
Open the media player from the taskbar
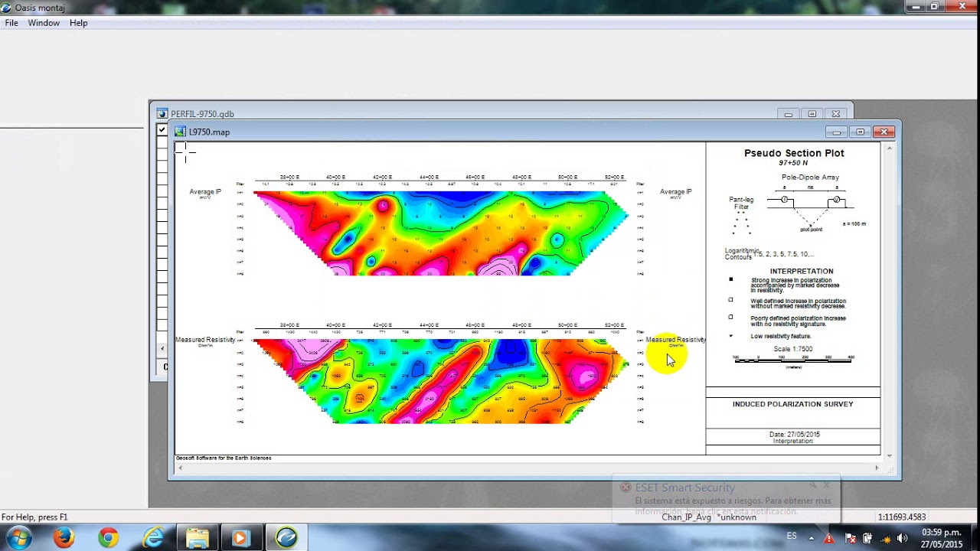pos(240,538)
